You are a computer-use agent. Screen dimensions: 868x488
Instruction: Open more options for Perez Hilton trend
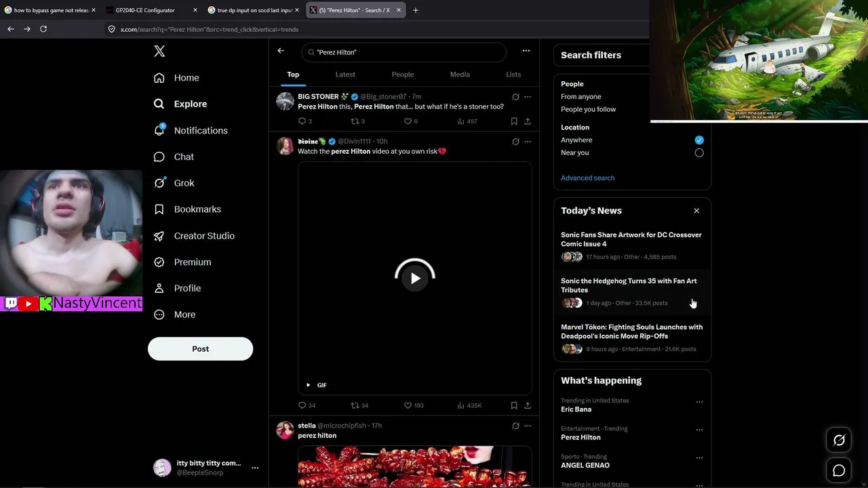[x=699, y=430]
